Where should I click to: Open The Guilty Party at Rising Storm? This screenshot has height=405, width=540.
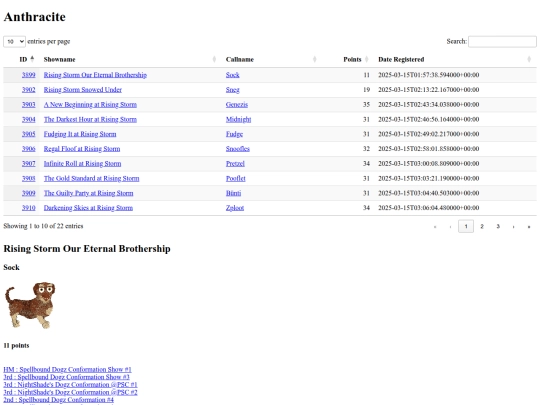coord(89,193)
